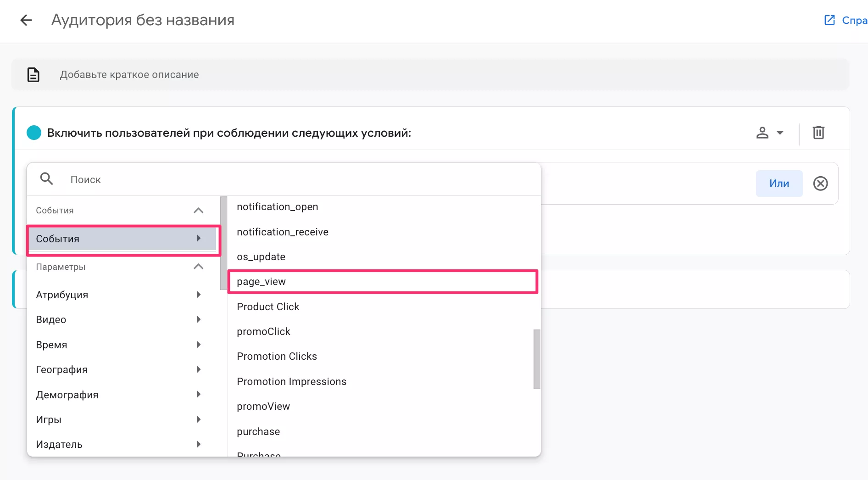Click the event list scrollbar thumb
Screen dimensions: 868x480
[537, 359]
